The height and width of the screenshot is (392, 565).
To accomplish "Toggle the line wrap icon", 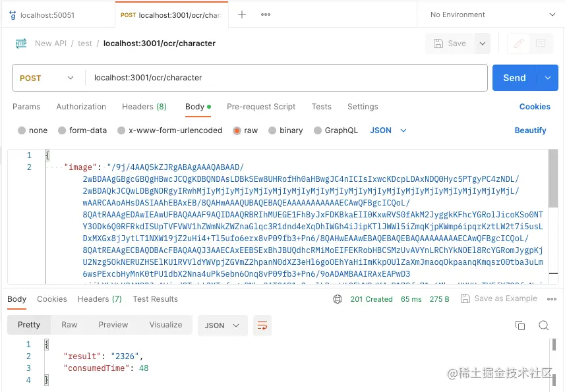I will coord(262,325).
